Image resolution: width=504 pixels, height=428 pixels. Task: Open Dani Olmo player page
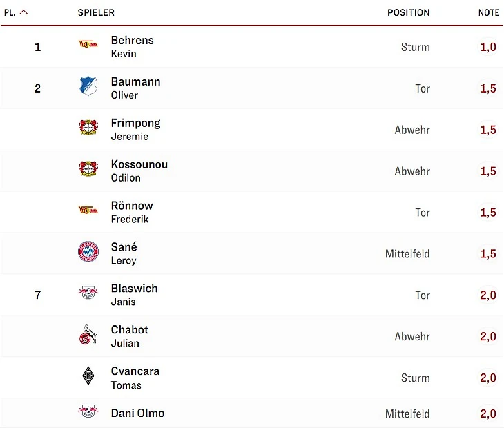[x=137, y=414]
